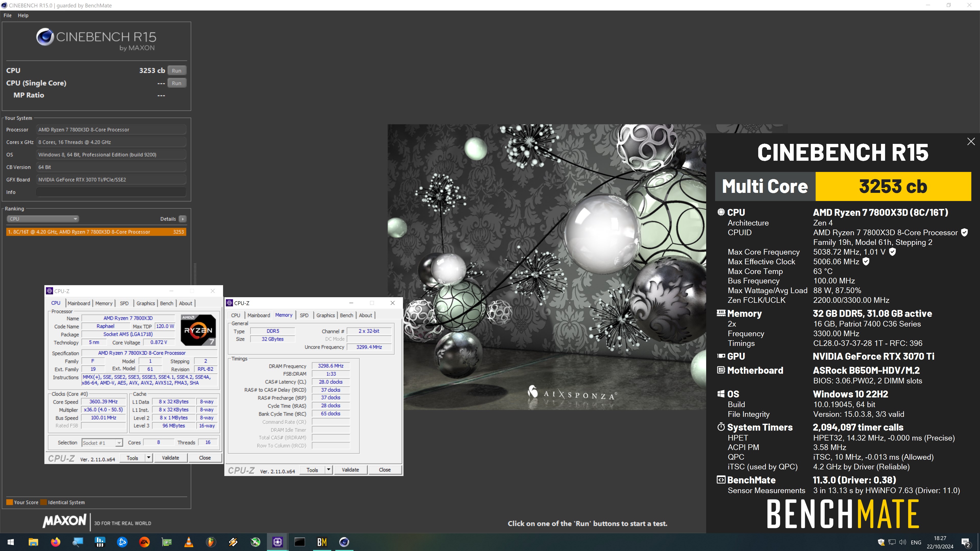Switch to the Mainboard tab in the left CPU-Z window
This screenshot has width=980, height=551.
(x=79, y=303)
